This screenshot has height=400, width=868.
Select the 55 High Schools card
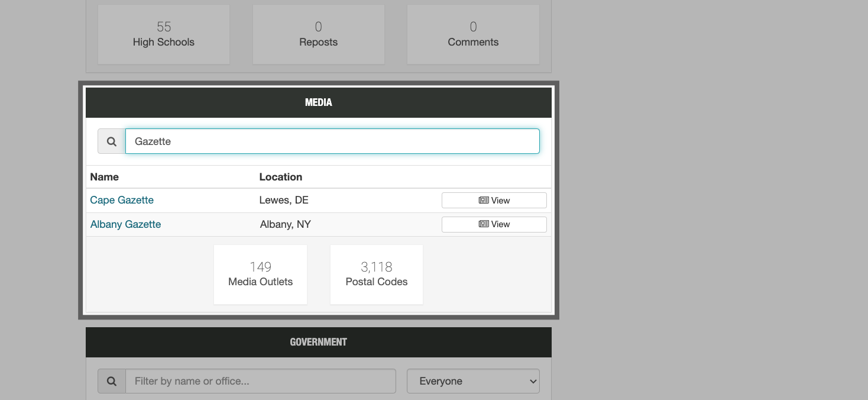(x=164, y=34)
